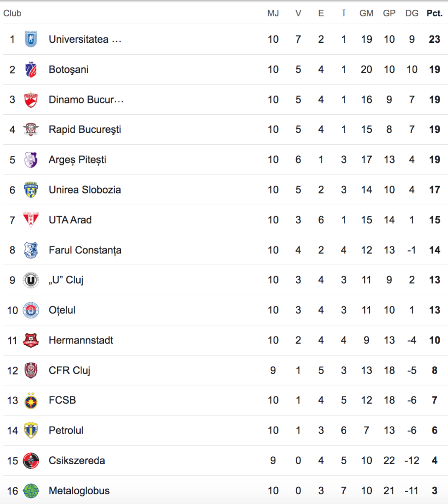Click the MJ column header
The width and height of the screenshot is (448, 504).
point(273,13)
